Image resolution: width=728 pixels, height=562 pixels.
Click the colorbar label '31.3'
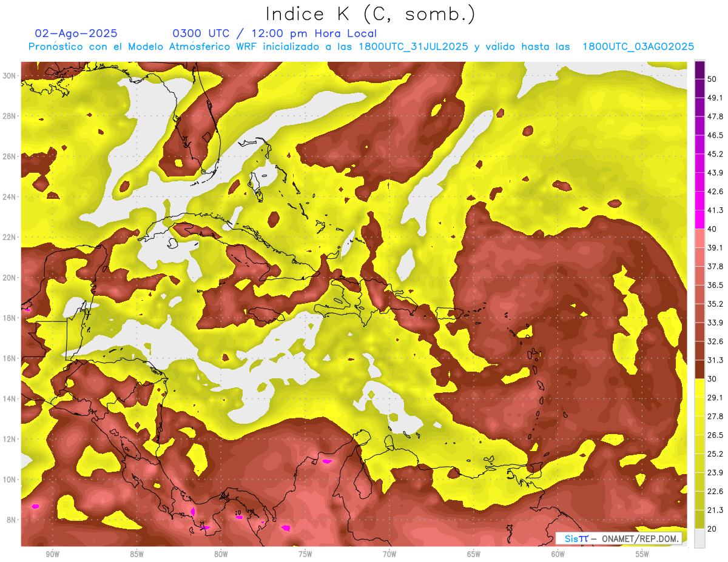click(715, 360)
